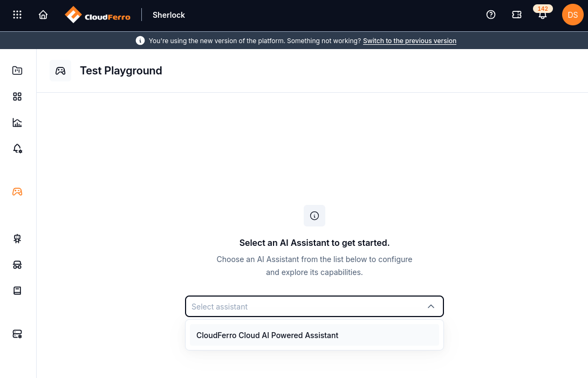This screenshot has height=378, width=588.
Task: Open the bar chart analytics sidebar icon
Action: click(x=17, y=122)
